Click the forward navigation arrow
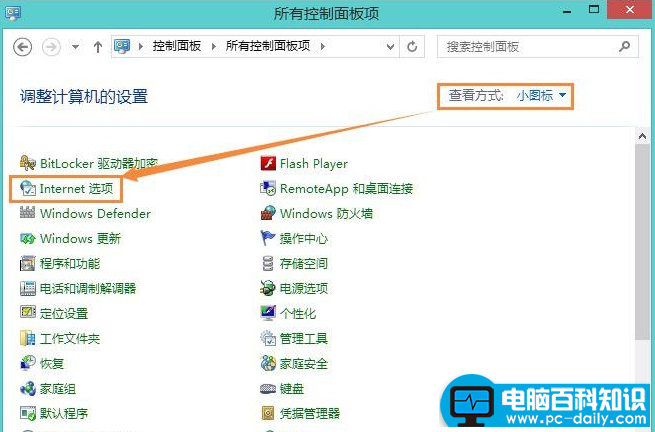The image size is (655, 432). (51, 47)
